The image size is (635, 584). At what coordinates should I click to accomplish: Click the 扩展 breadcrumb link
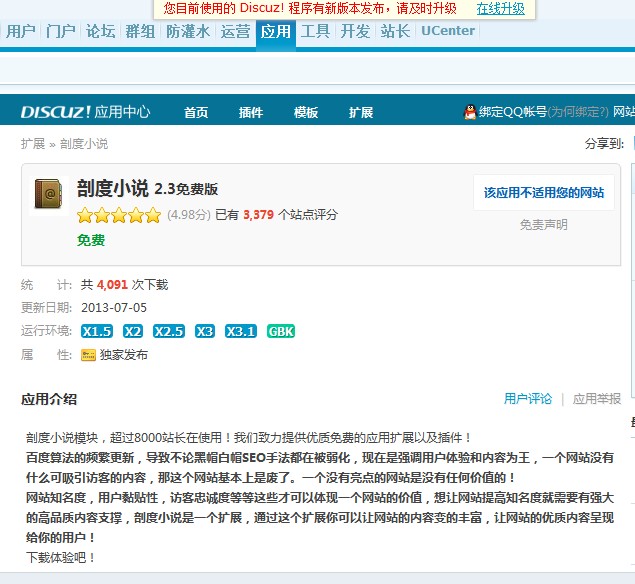click(33, 144)
